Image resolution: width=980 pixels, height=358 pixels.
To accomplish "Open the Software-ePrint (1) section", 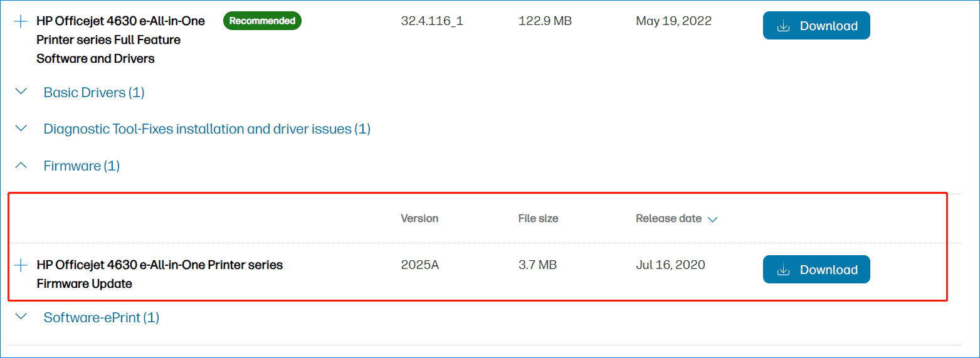I will 102,318.
